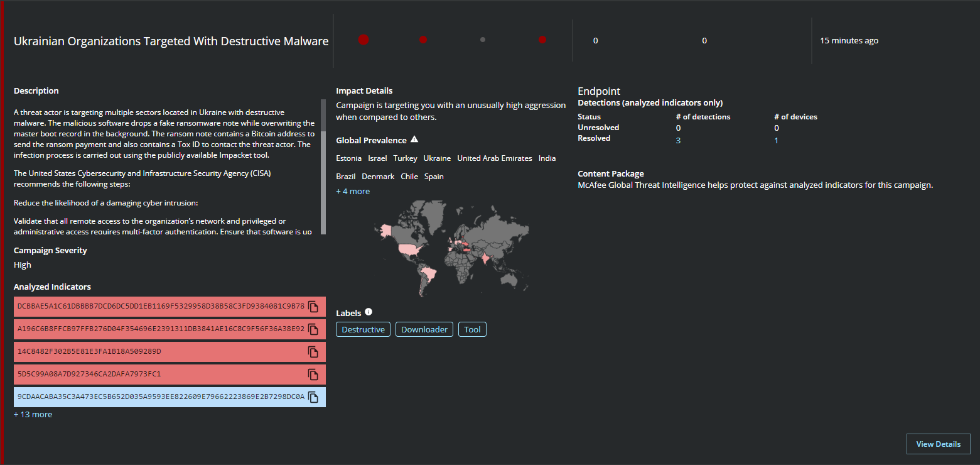Screen dimensions: 980x465
Task: Click the Labels info icon
Action: [x=369, y=312]
